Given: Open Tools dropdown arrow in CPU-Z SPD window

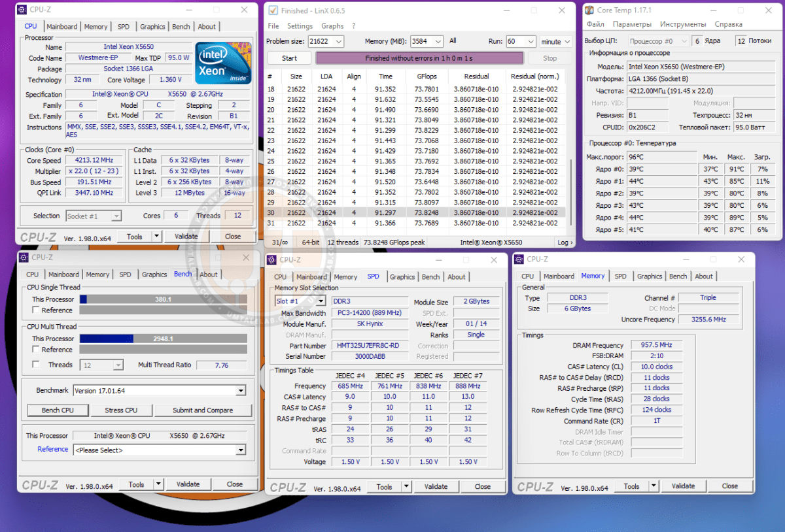Looking at the screenshot, I should pyautogui.click(x=408, y=487).
